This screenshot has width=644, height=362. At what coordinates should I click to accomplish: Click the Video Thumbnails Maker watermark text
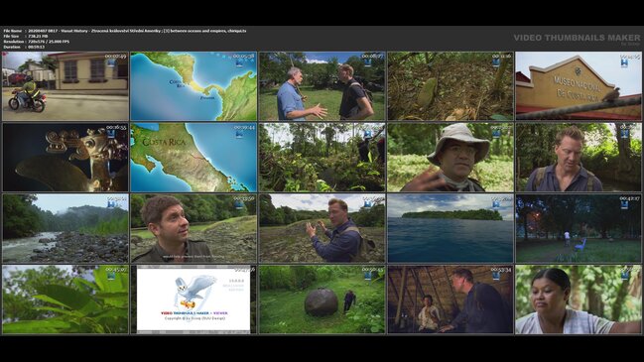click(577, 38)
